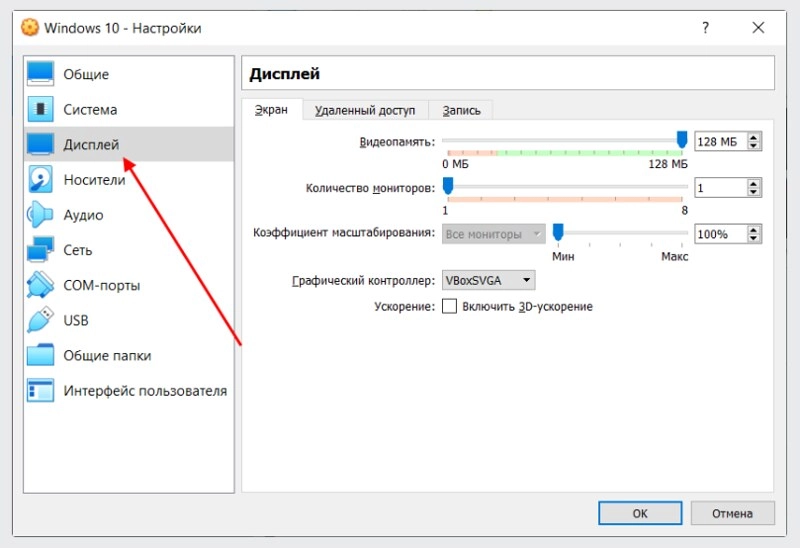Select the Аудио speaker icon
This screenshot has width=800, height=548.
click(40, 215)
